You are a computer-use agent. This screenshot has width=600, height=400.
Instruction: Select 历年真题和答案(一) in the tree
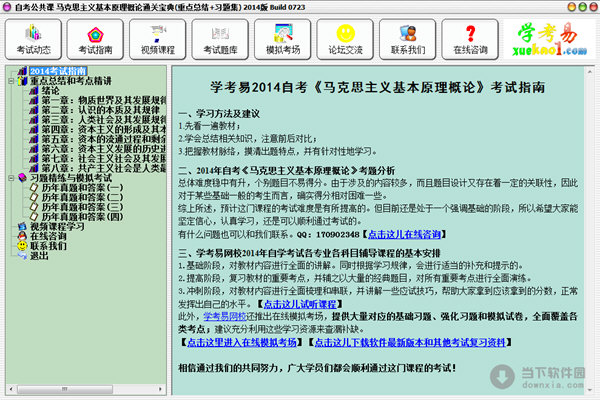pyautogui.click(x=82, y=188)
